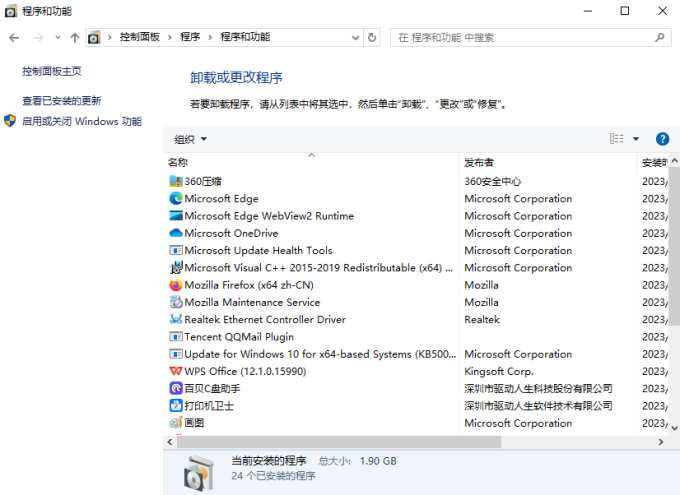The image size is (680, 495).
Task: Select the WPS Office (12.1.0.15990) name
Action: coord(245,371)
